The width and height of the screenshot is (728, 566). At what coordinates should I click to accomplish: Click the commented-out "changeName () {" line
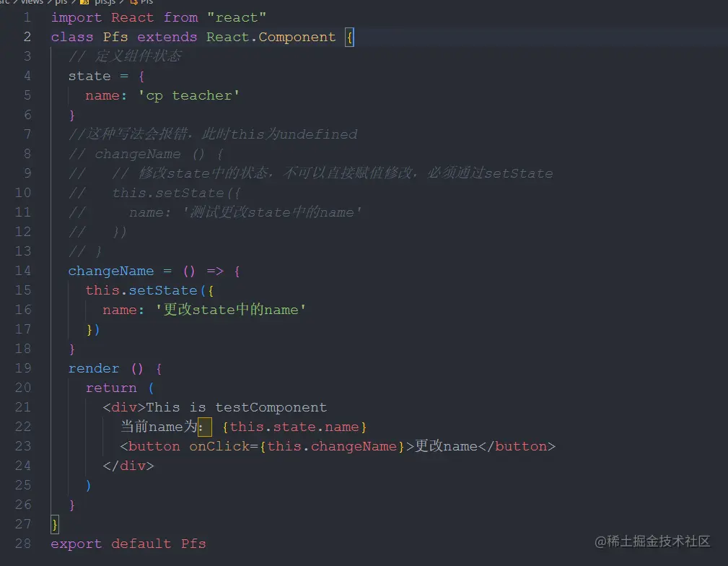[x=146, y=154]
